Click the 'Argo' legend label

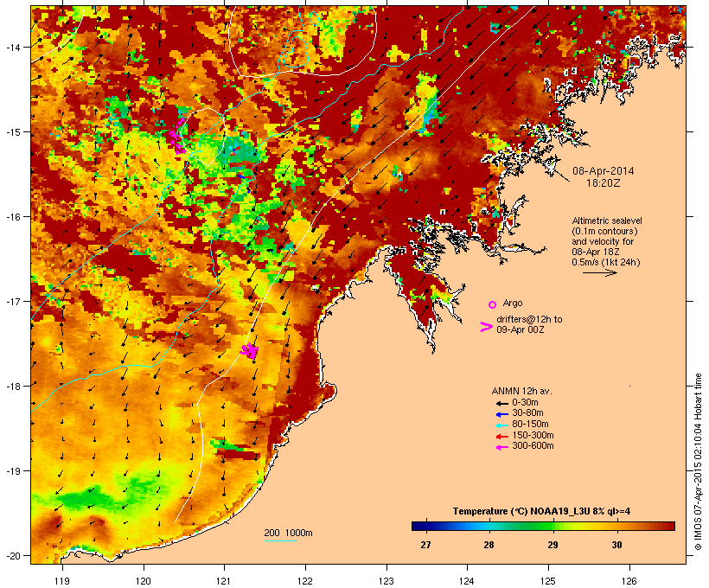coord(513,303)
